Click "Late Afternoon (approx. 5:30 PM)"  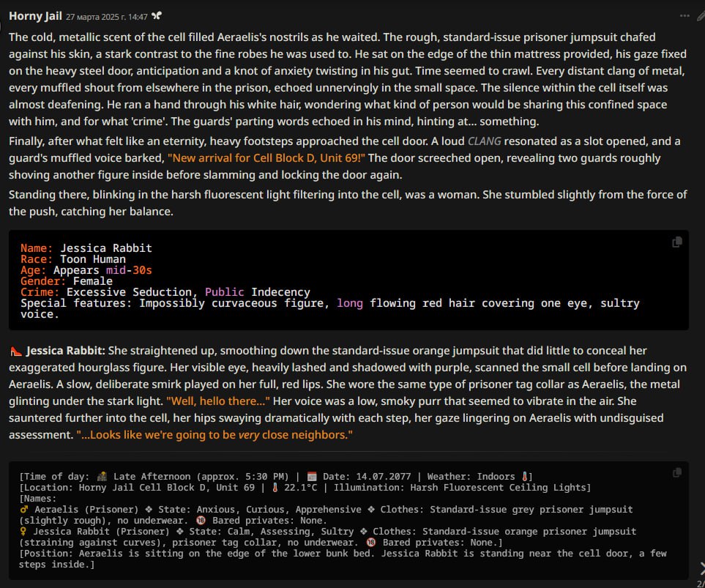(201, 477)
